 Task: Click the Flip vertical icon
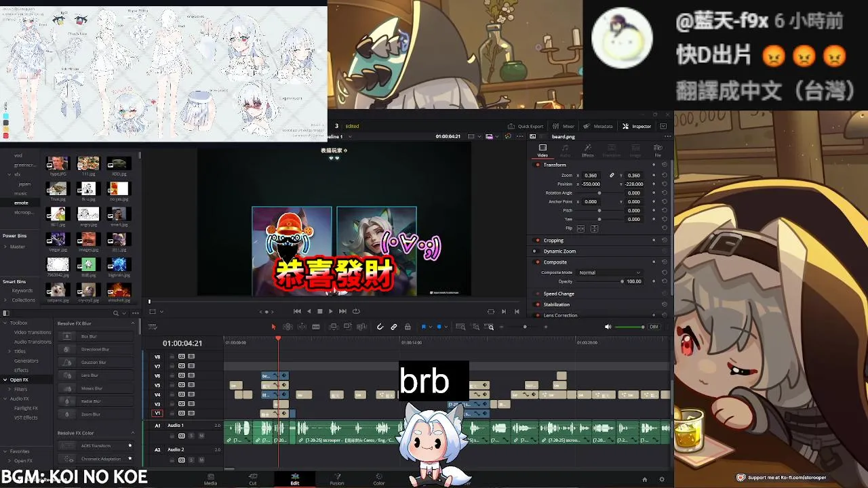pyautogui.click(x=594, y=228)
